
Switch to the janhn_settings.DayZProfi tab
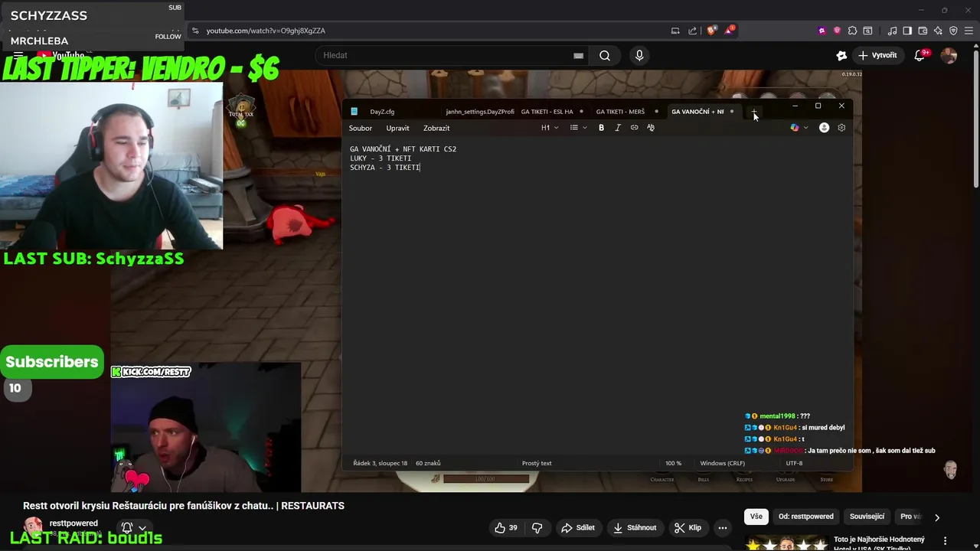point(480,112)
